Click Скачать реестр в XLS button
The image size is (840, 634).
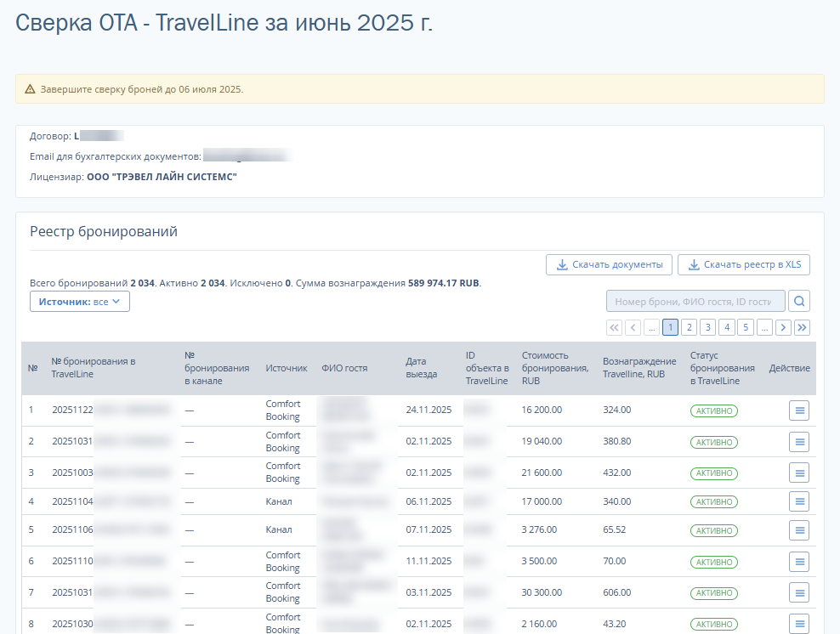pyautogui.click(x=743, y=264)
